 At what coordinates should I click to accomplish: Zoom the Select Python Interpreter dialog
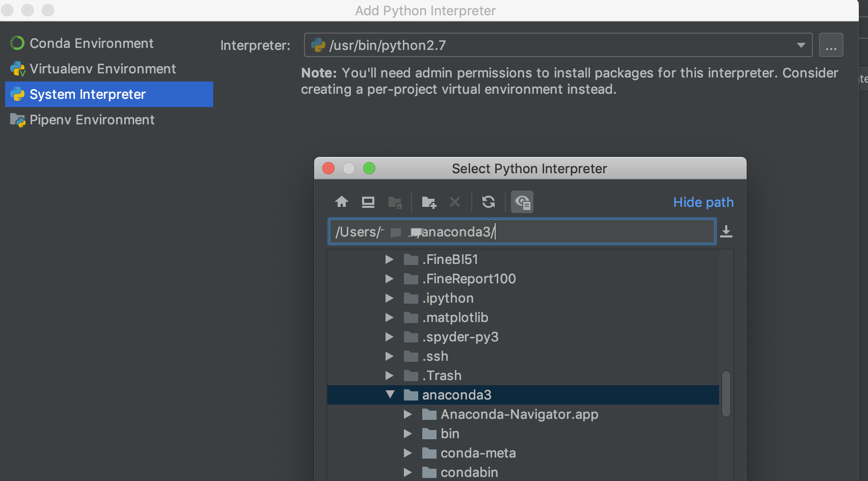[x=369, y=168]
